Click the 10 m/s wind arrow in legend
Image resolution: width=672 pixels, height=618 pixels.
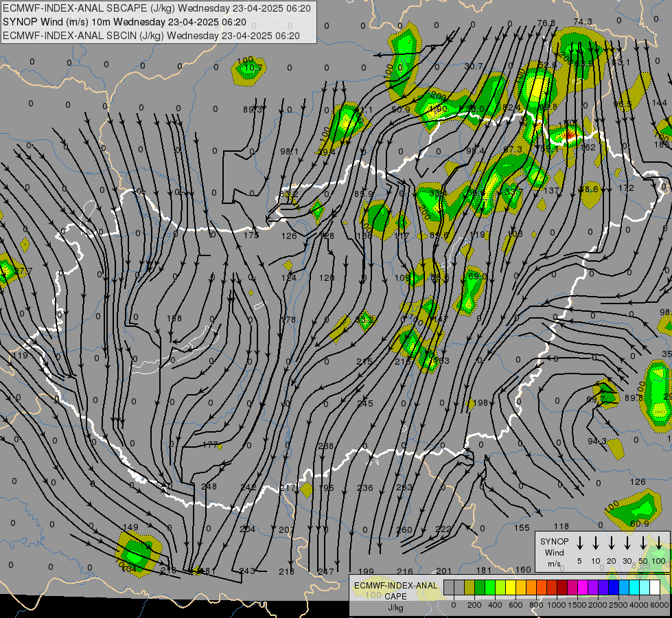click(596, 542)
